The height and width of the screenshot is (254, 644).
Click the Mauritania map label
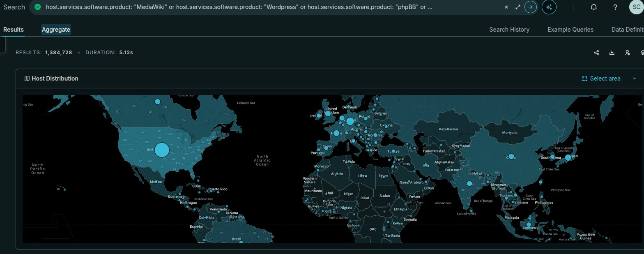313,191
